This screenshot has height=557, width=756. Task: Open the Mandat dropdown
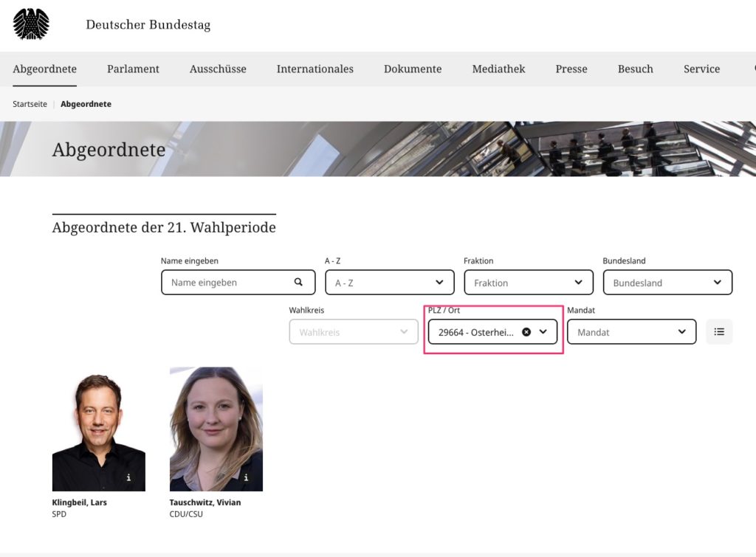click(x=632, y=331)
